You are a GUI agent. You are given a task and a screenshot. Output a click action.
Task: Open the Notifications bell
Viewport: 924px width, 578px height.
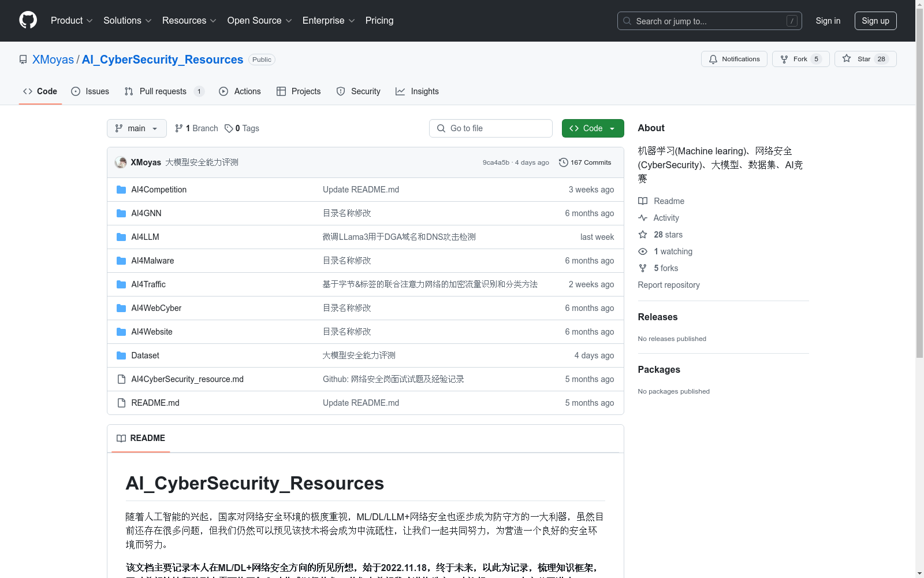pos(713,59)
